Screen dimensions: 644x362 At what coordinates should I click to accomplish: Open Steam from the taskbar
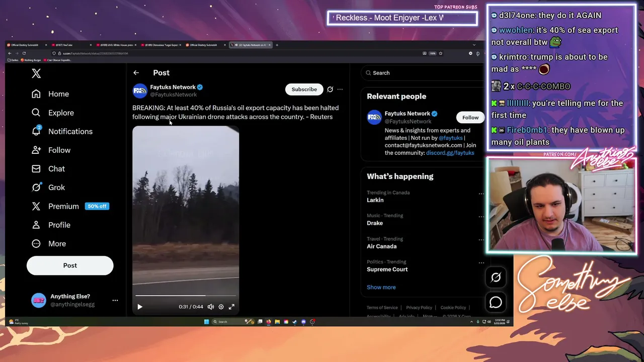[295, 322]
